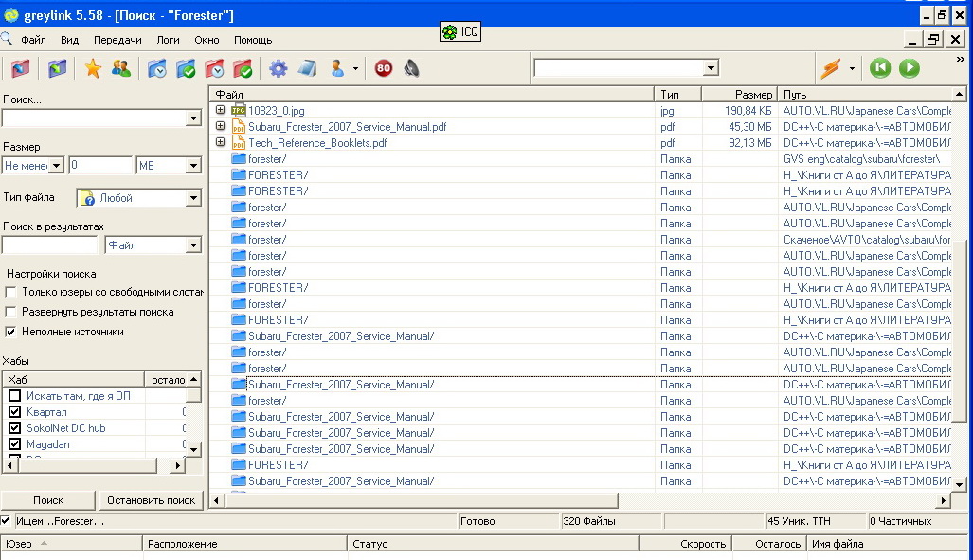Click the speaker sound toolbar icon
973x560 pixels.
coord(411,68)
